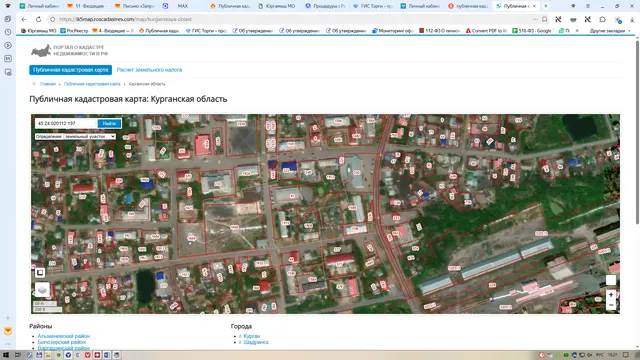Click the browser back arrow

point(24,19)
